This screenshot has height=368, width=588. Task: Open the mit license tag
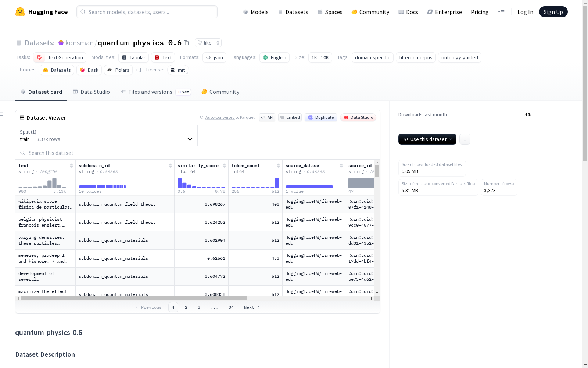coord(178,70)
